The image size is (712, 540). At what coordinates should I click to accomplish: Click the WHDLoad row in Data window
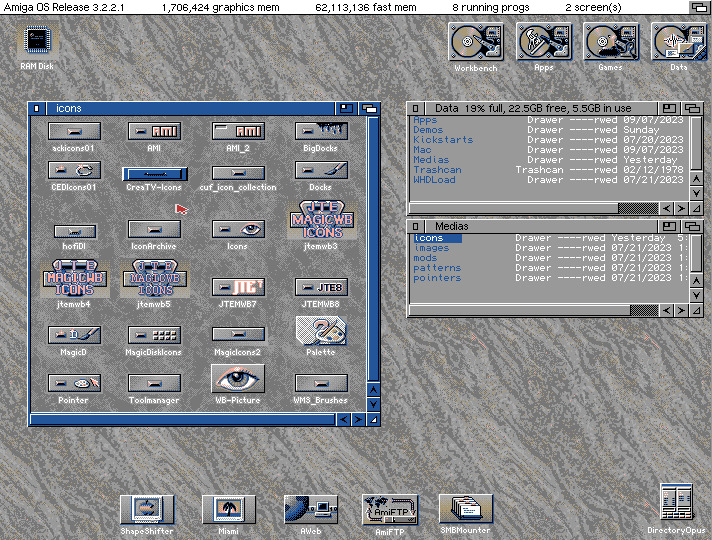548,180
